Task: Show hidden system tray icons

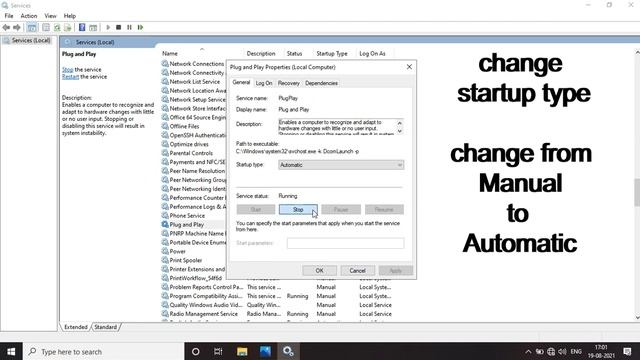Action: (x=528, y=351)
